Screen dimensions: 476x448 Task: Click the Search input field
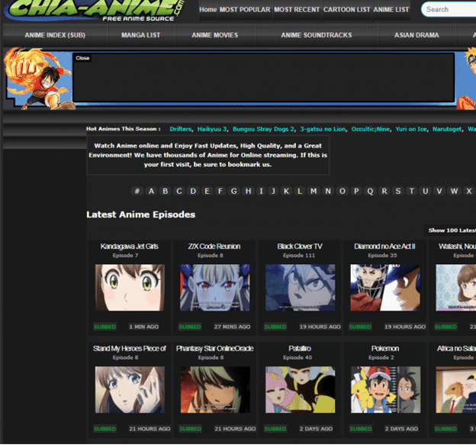pyautogui.click(x=450, y=9)
